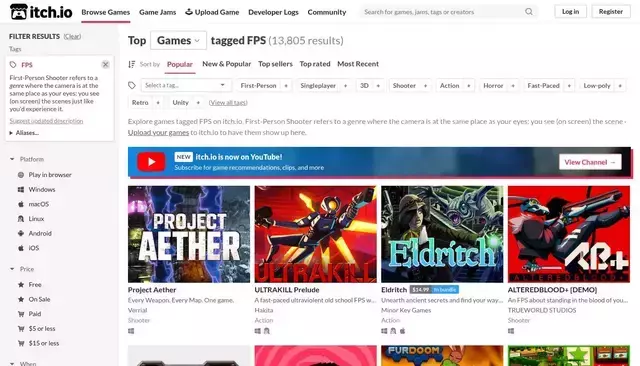Click the Linux icon under ULTRAKILL Prelude

[x=267, y=331]
